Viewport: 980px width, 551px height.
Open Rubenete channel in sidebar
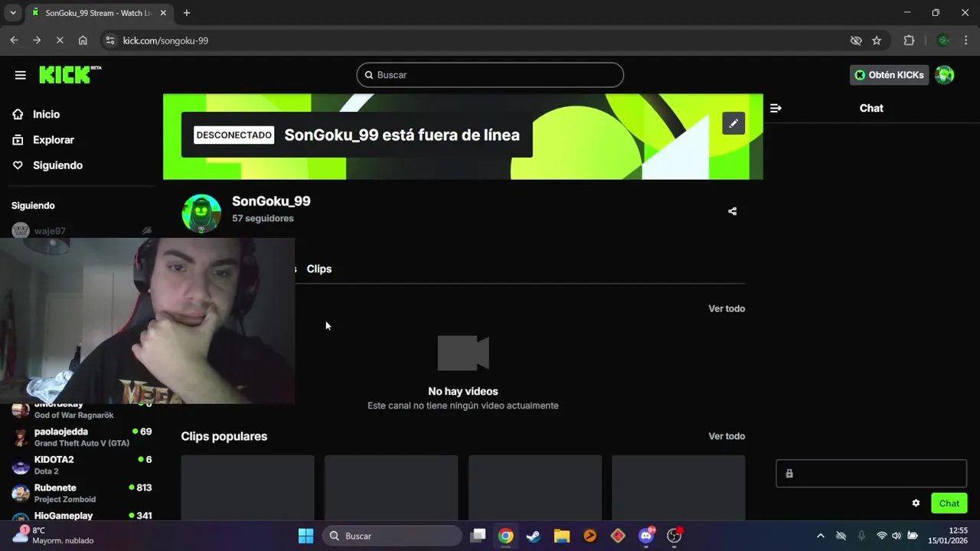coord(81,494)
